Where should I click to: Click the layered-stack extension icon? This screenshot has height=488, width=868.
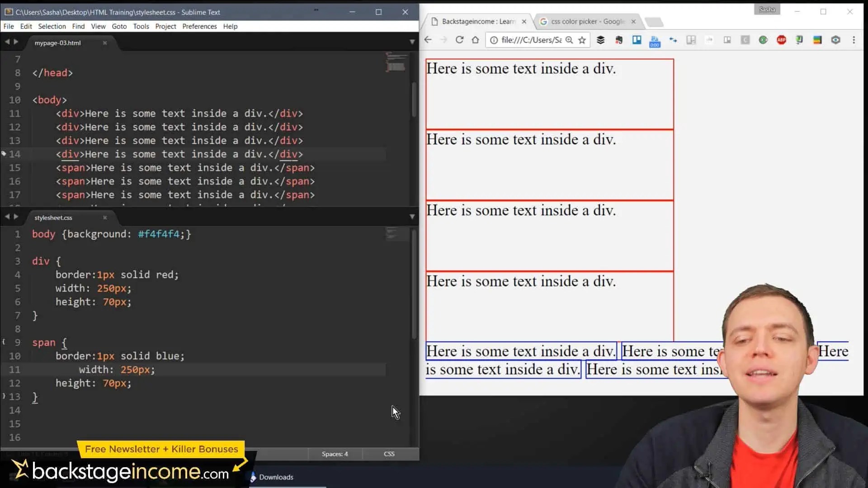[601, 40]
